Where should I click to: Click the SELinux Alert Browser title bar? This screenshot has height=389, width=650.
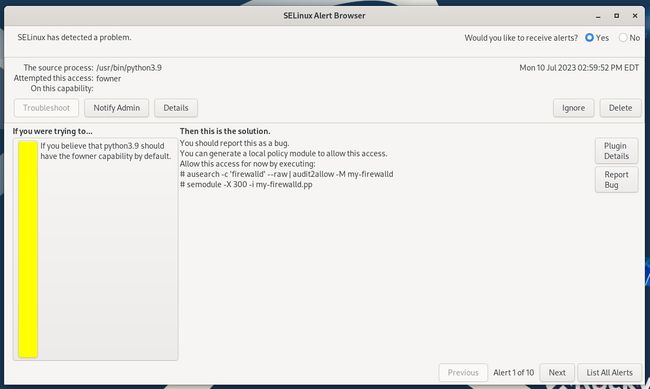[324, 16]
